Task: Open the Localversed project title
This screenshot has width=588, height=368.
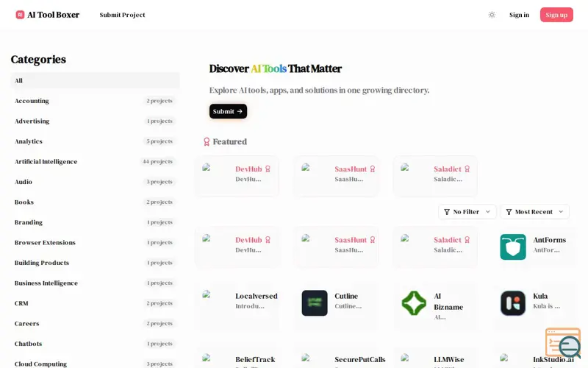Action: coord(257,296)
